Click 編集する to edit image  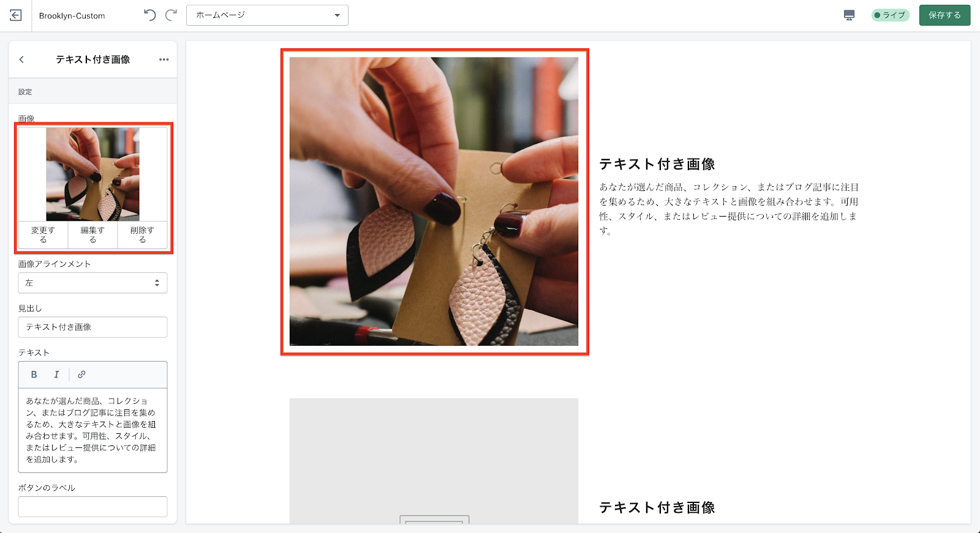pos(92,235)
